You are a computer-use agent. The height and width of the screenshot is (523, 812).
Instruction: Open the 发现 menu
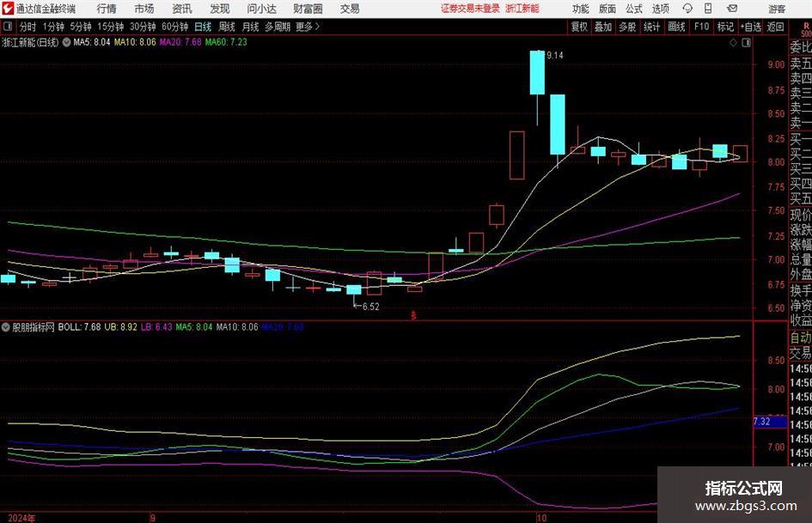point(220,9)
